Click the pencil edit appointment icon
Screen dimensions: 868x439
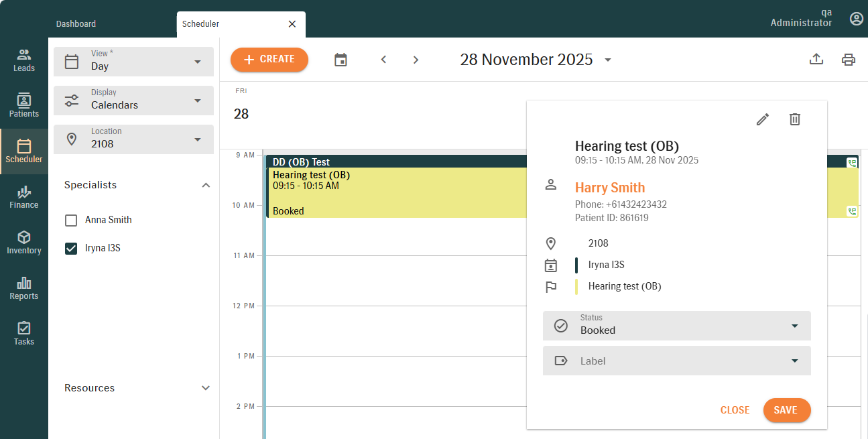point(762,119)
